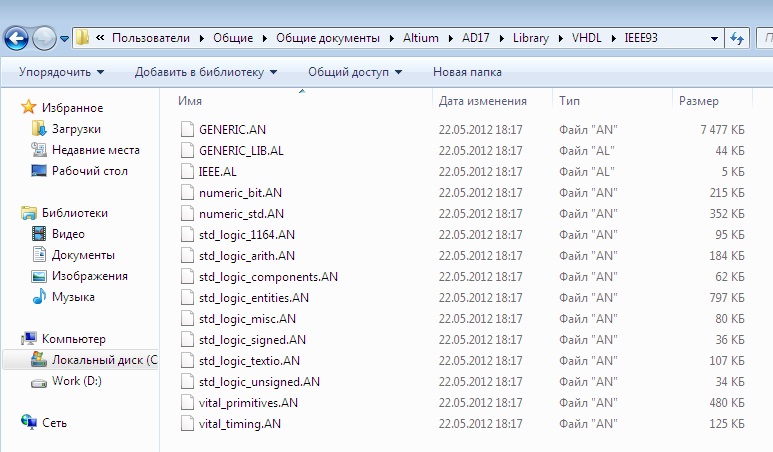Select the std_logic_1164.AN file
Viewport: 773px width, 452px height.
click(x=246, y=234)
